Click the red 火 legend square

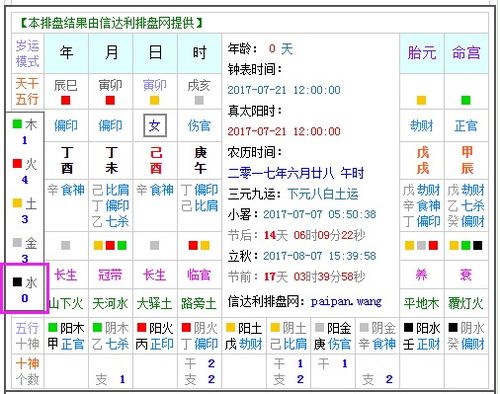click(x=17, y=163)
